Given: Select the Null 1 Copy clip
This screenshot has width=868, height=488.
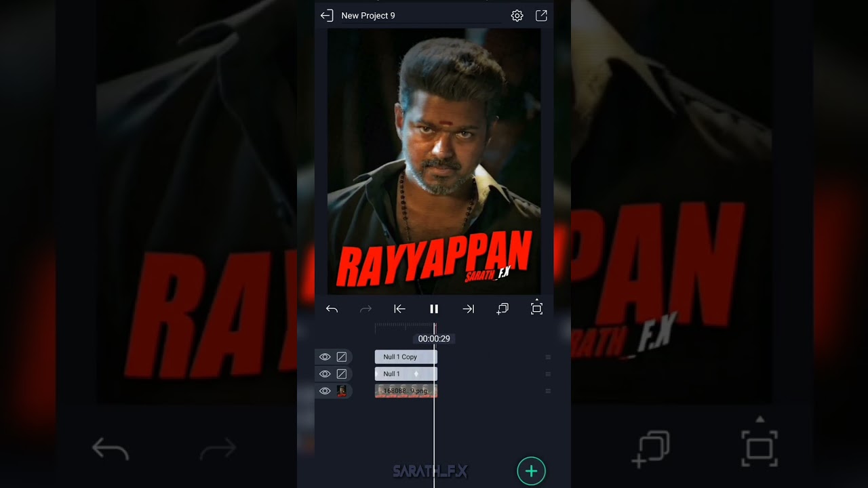Looking at the screenshot, I should (x=406, y=357).
